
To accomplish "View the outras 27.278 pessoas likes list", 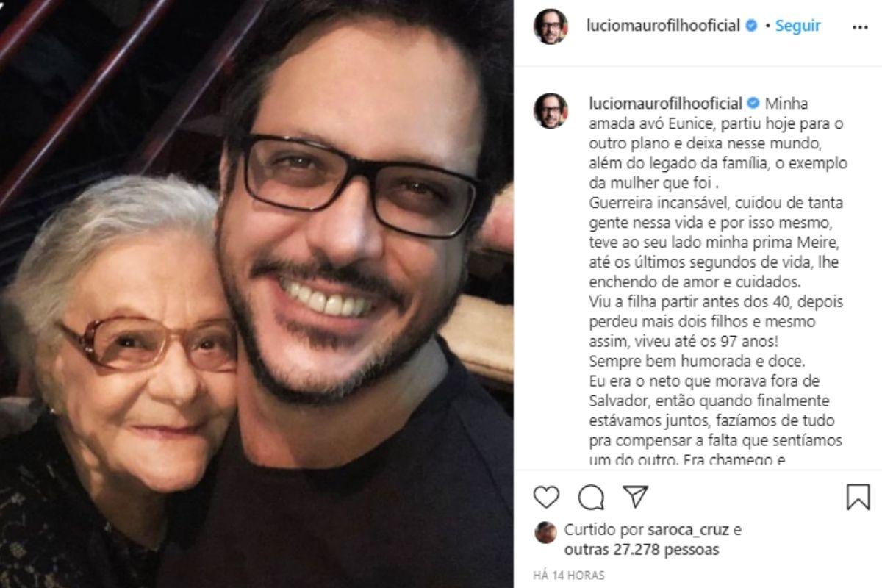I will coord(642,550).
